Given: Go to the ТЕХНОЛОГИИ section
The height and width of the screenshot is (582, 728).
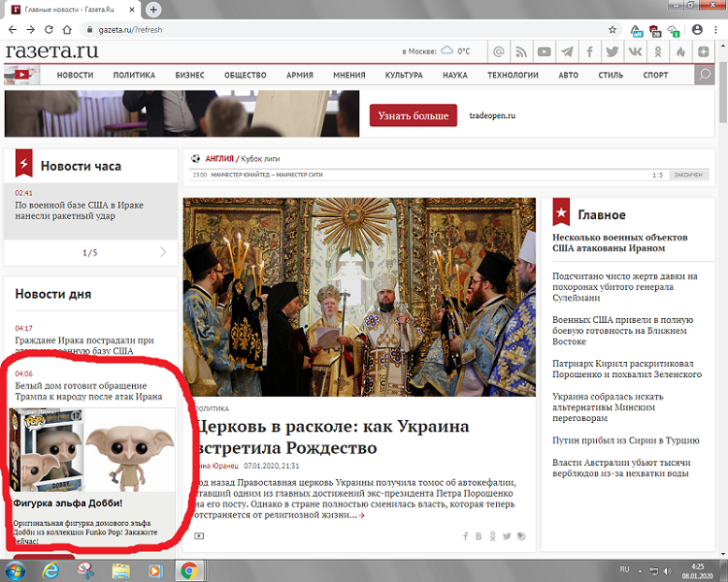Looking at the screenshot, I should [513, 76].
